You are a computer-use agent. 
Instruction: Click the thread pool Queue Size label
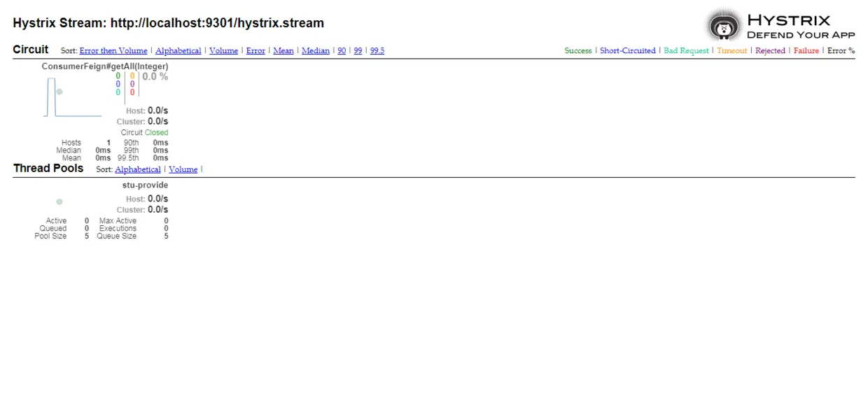pos(117,236)
